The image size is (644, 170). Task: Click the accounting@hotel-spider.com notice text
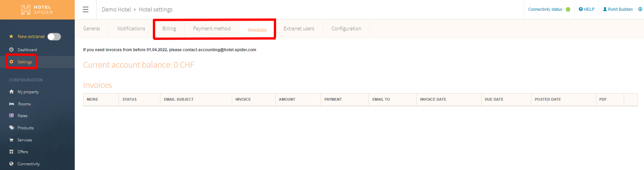click(169, 50)
